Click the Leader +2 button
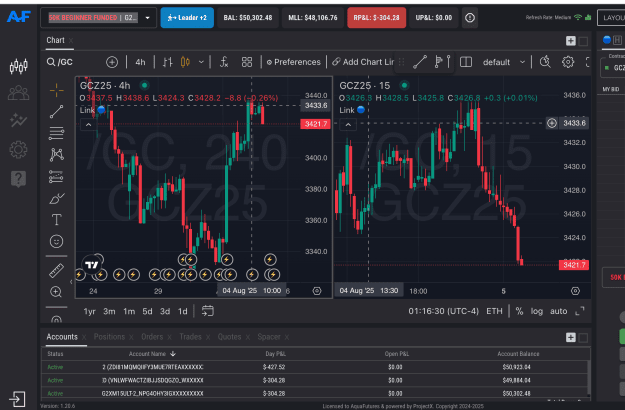This screenshot has width=625, height=410. [x=187, y=18]
